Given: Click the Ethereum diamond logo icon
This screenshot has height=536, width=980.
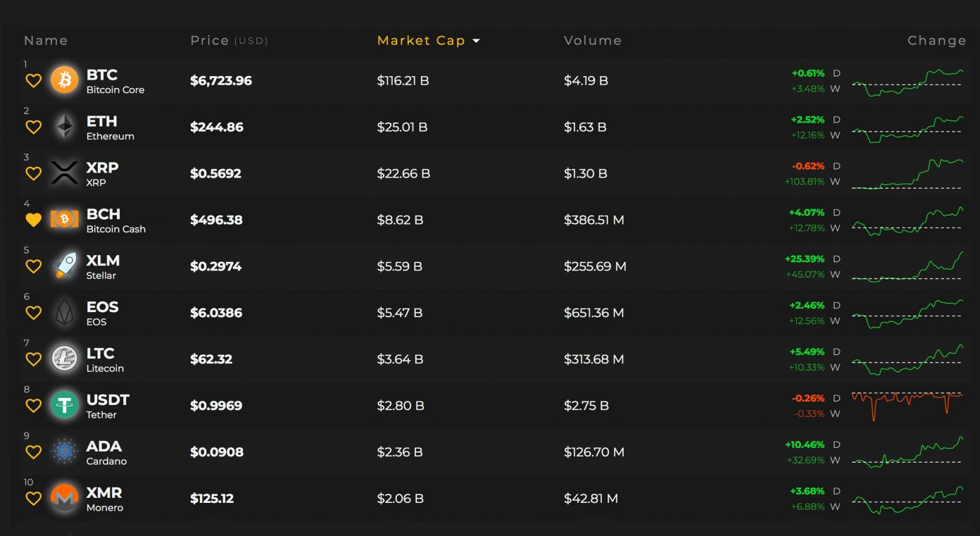Looking at the screenshot, I should click(x=65, y=127).
